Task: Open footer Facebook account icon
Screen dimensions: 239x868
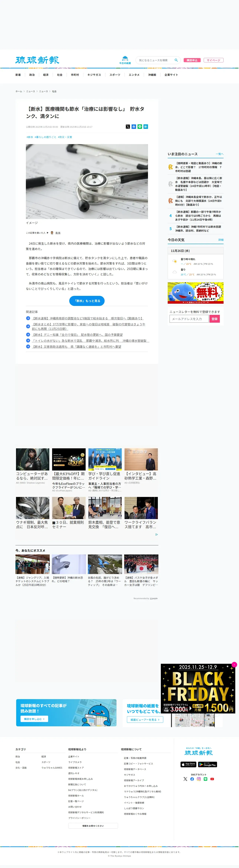Action: (192, 779)
